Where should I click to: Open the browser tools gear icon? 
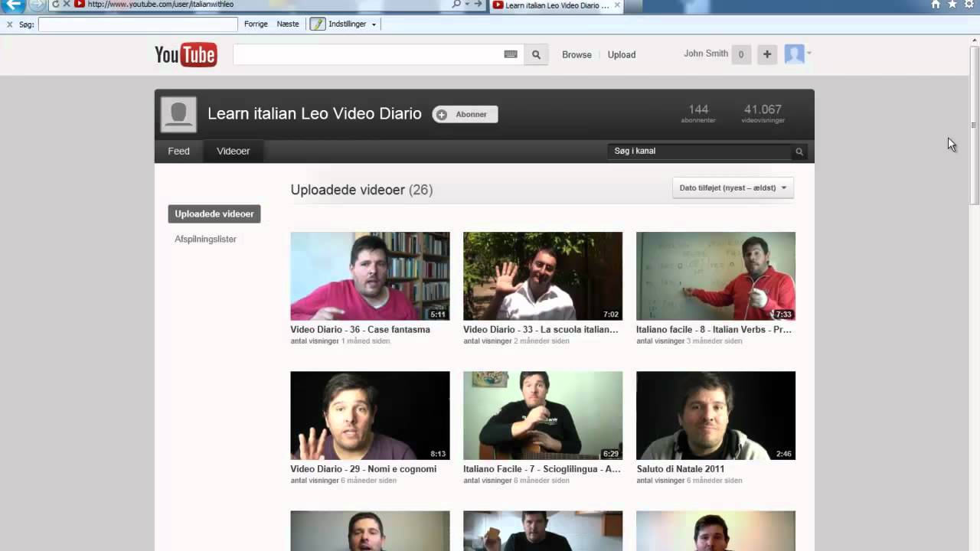969,5
